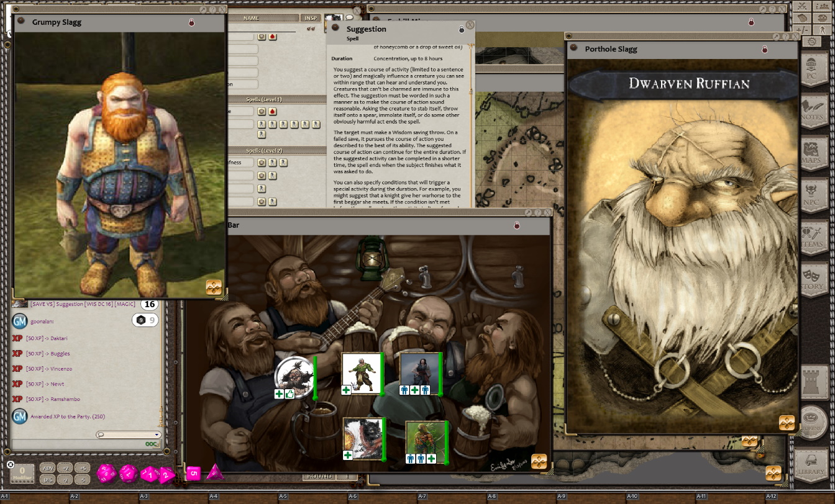This screenshot has height=504, width=835.
Task: Click the chat speech bubble icon above Suggestion window
Action: tap(349, 18)
